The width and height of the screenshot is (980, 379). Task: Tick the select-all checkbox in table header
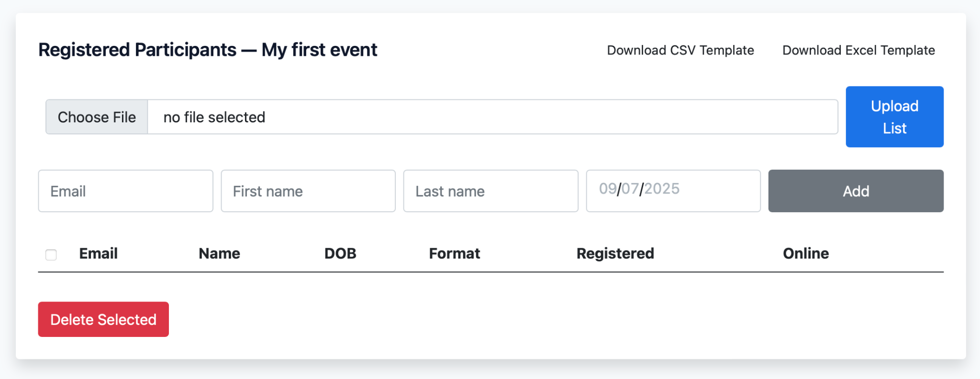[51, 255]
